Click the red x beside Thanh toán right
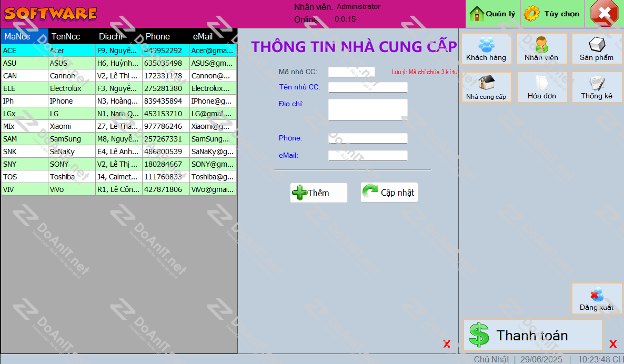Viewport: 624px width, 364px height. pos(613,344)
